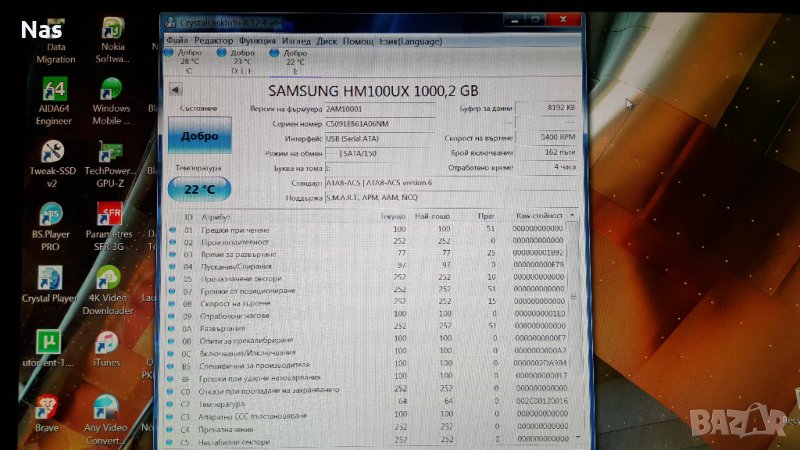Launch 4K Video Downloader shortcut
This screenshot has width=800, height=450.
(107, 279)
